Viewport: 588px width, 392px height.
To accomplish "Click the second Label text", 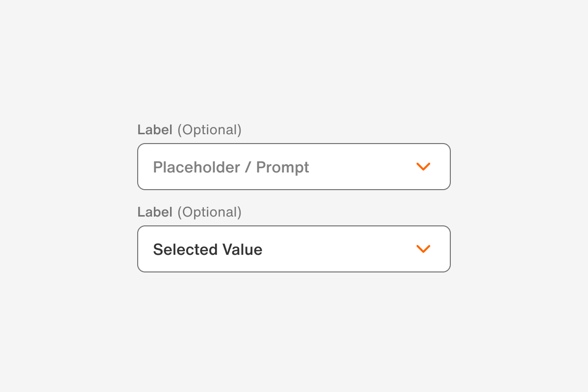I will pos(155,212).
